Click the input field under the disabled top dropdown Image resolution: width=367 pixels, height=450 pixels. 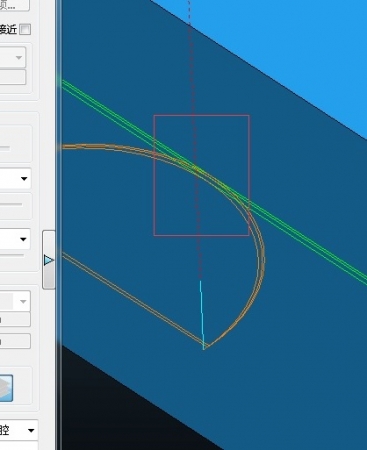[13, 77]
